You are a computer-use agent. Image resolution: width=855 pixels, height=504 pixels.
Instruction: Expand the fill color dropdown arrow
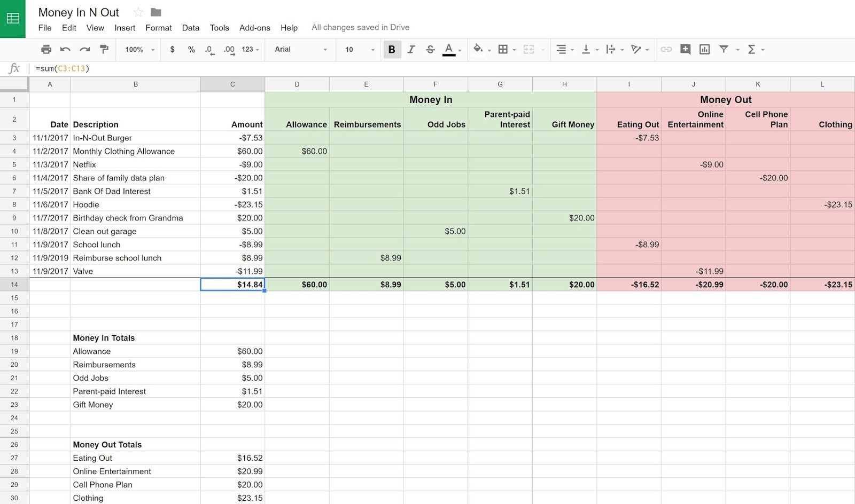coord(489,50)
